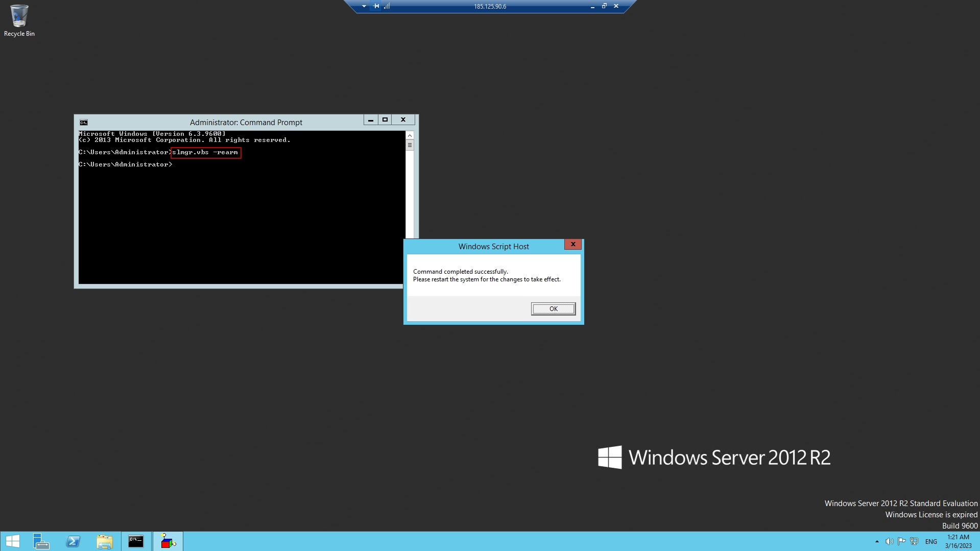This screenshot has width=980, height=551.
Task: Minimize the remote desktop connection bar
Action: 592,6
